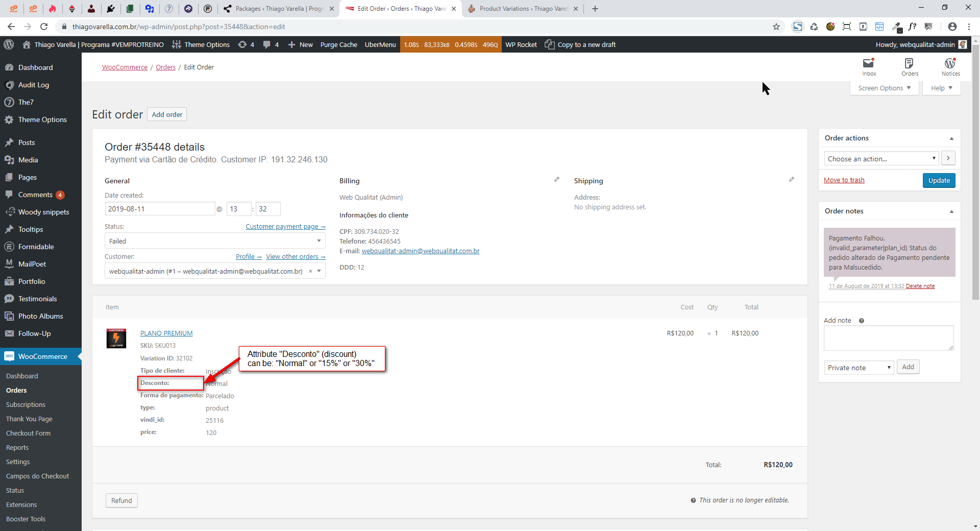
Task: Expand the Help panel
Action: click(x=942, y=88)
